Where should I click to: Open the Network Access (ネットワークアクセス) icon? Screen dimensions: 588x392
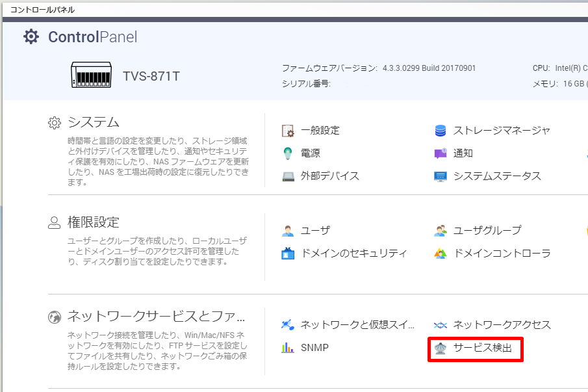(x=441, y=324)
